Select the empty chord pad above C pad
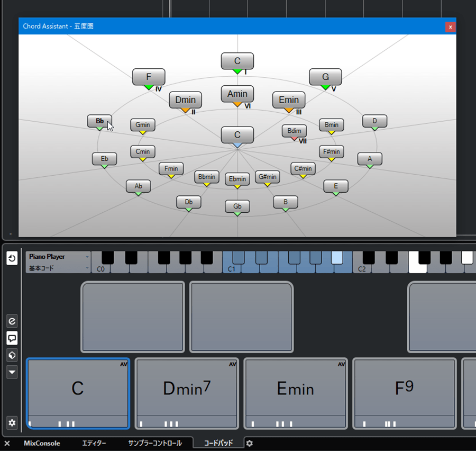This screenshot has width=476, height=451. pos(133,317)
